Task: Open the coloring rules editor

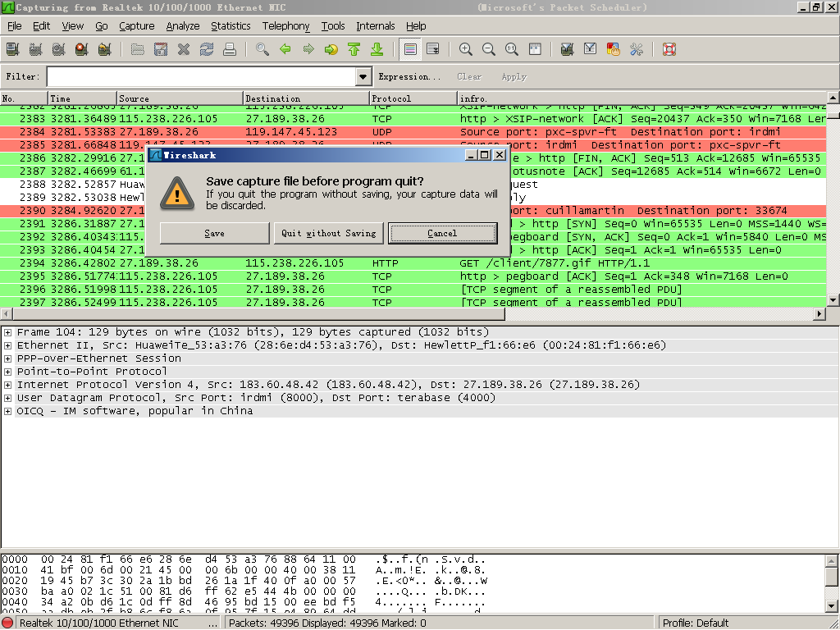Action: (x=614, y=49)
